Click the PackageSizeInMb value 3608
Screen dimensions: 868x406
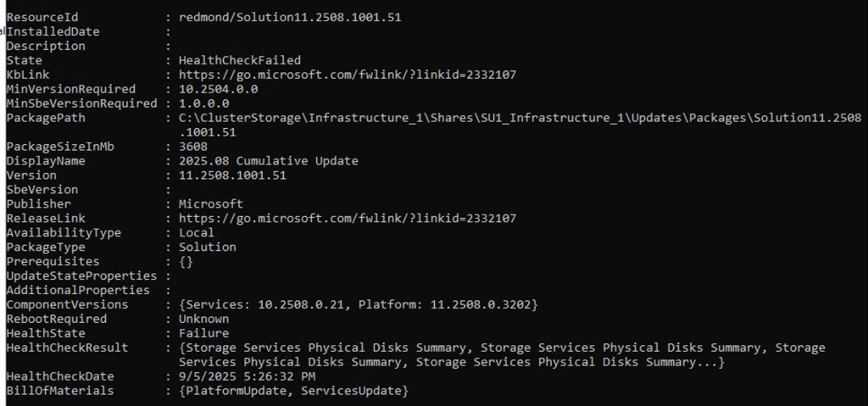click(x=192, y=147)
